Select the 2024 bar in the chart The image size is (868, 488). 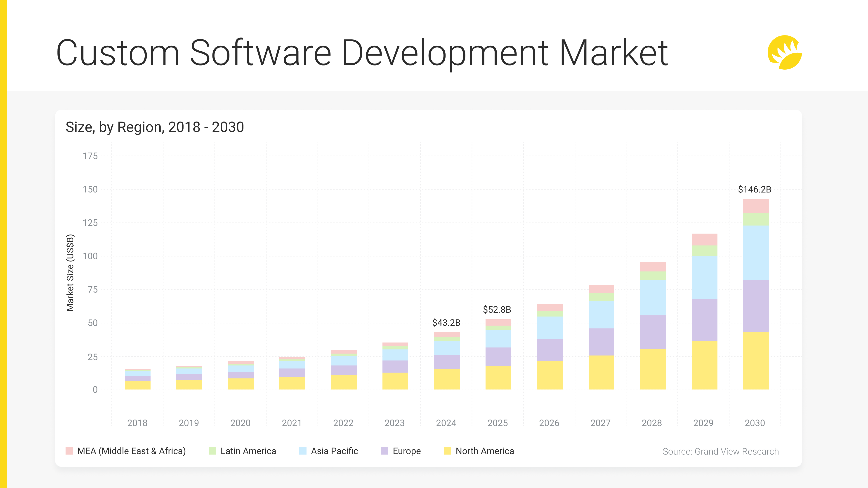pyautogui.click(x=446, y=360)
